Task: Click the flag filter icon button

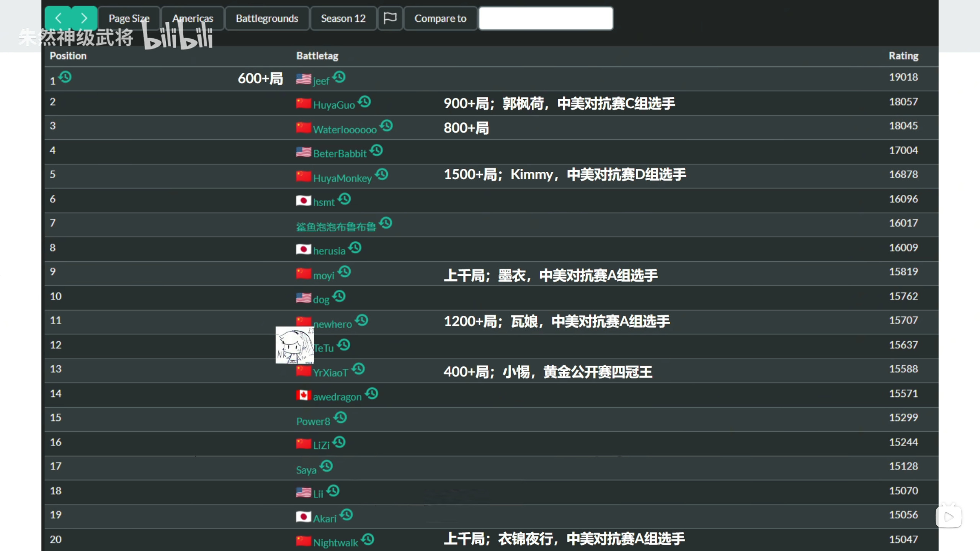Action: (x=390, y=18)
